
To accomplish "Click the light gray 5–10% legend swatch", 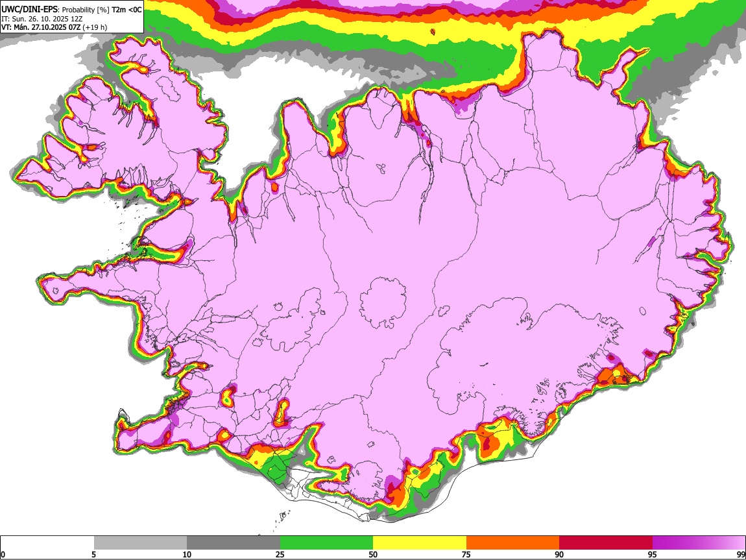I will coord(140,543).
